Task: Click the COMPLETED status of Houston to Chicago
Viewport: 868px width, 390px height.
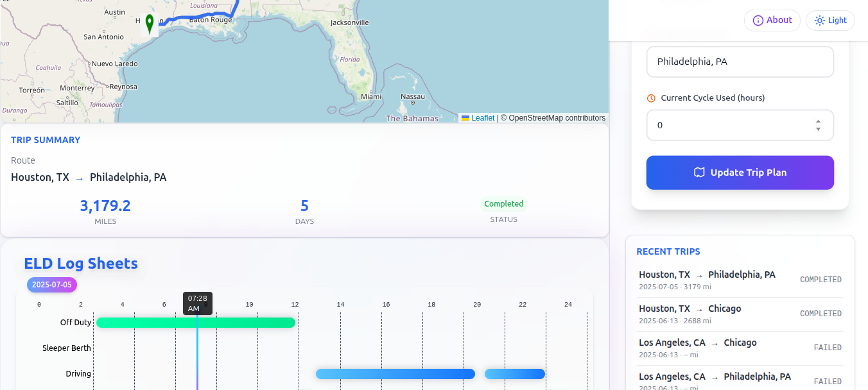Action: pos(820,314)
